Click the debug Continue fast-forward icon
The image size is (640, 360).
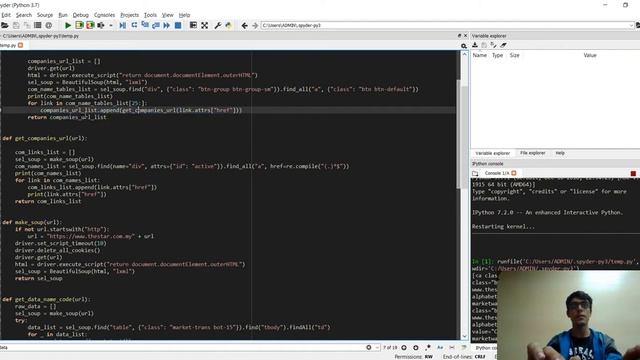pyautogui.click(x=167, y=25)
